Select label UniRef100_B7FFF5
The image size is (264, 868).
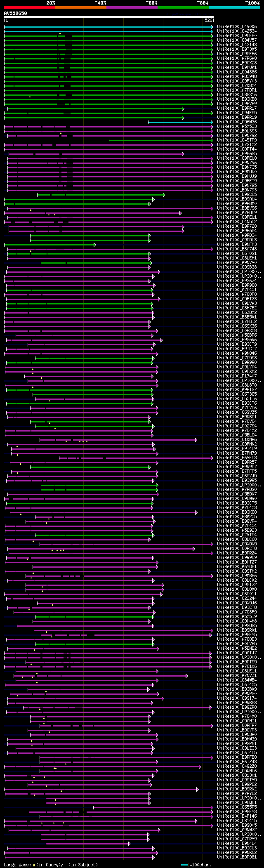click(x=237, y=472)
